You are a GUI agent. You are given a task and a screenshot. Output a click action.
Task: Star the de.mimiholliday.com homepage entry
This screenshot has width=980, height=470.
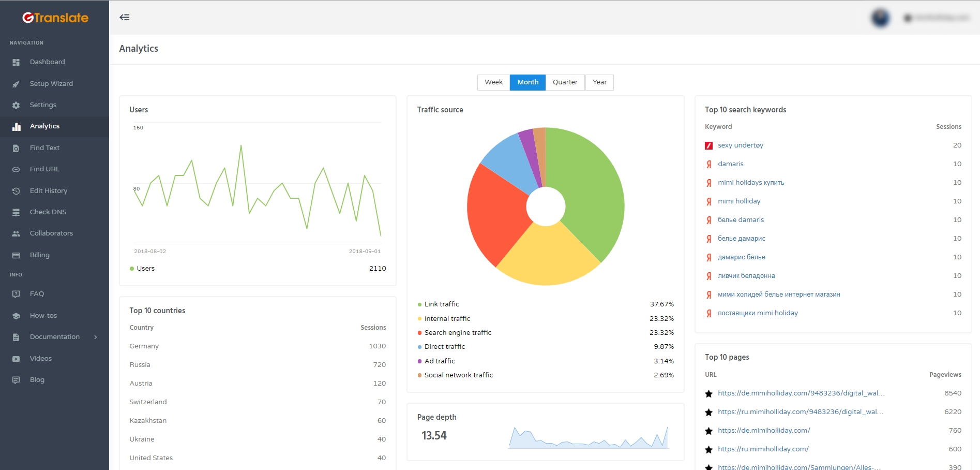(710, 431)
